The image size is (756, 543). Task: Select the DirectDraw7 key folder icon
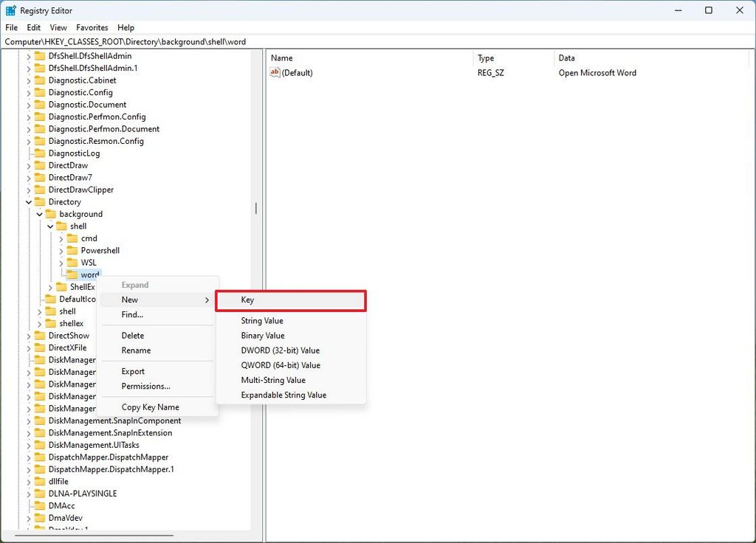tap(41, 177)
